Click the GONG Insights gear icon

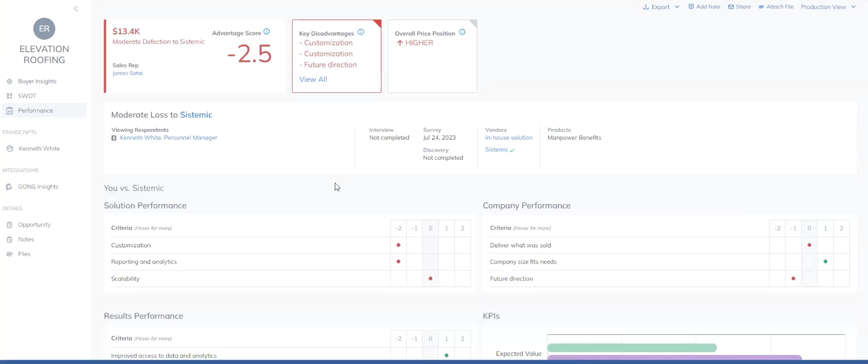[x=9, y=187]
